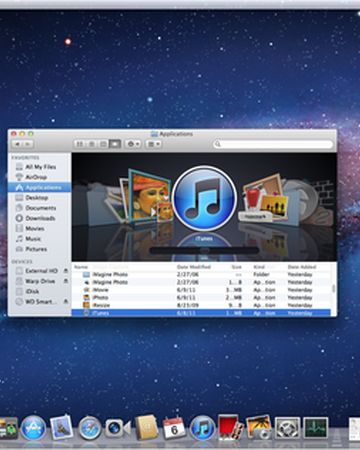360x450 pixels.
Task: Select Warp Drive device in sidebar
Action: pos(39,281)
